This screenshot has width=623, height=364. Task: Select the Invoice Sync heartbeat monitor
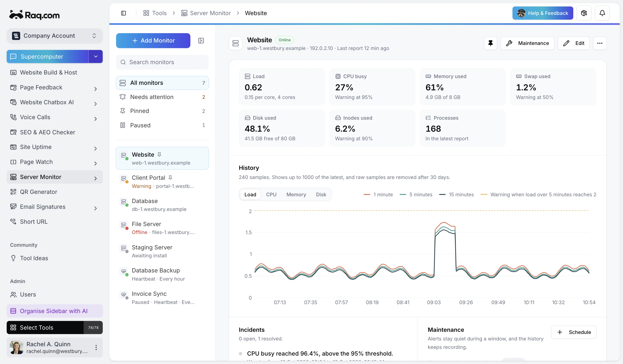(162, 297)
